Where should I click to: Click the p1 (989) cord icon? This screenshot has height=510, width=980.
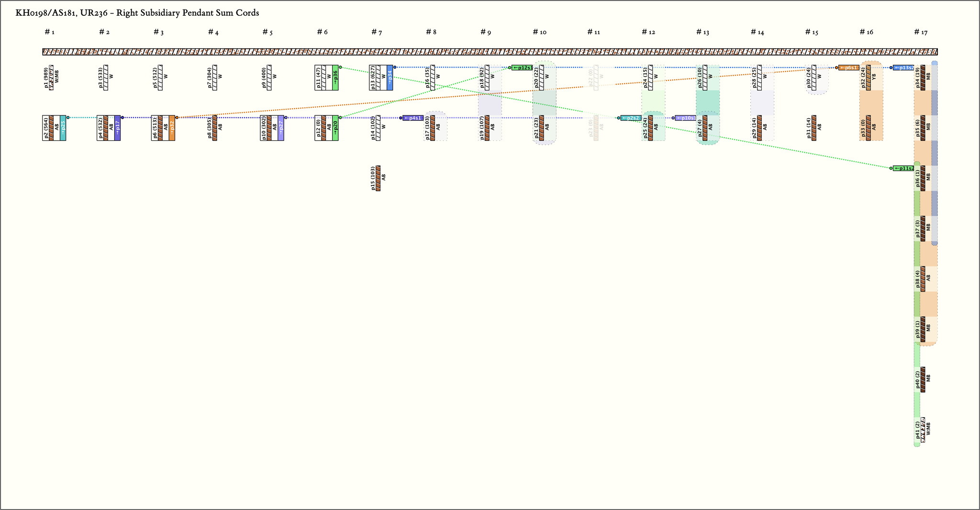click(x=51, y=78)
